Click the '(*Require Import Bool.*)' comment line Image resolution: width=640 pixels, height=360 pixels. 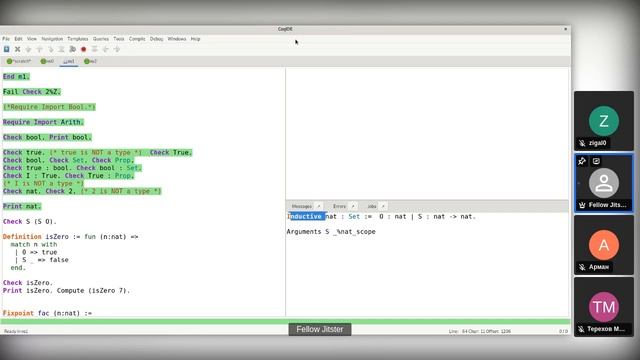49,107
